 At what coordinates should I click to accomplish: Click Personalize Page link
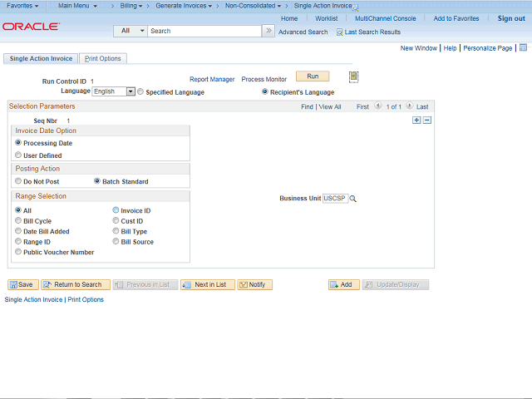pos(488,48)
